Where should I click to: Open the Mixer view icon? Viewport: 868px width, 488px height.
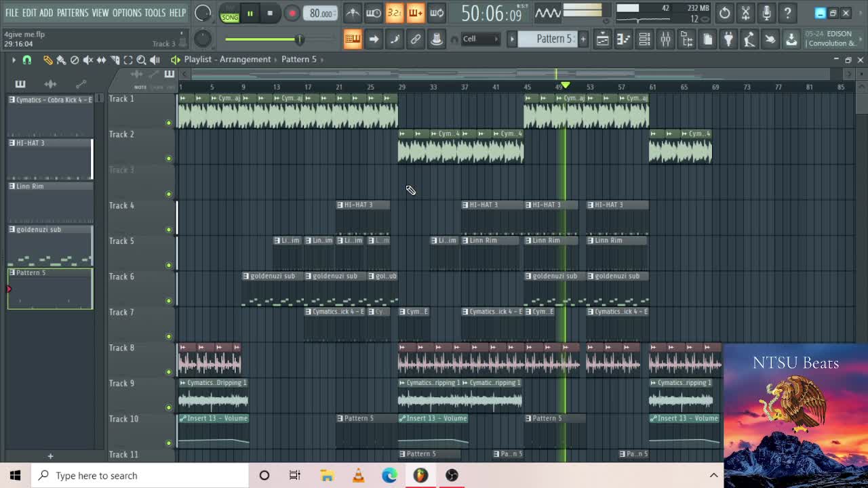point(665,39)
